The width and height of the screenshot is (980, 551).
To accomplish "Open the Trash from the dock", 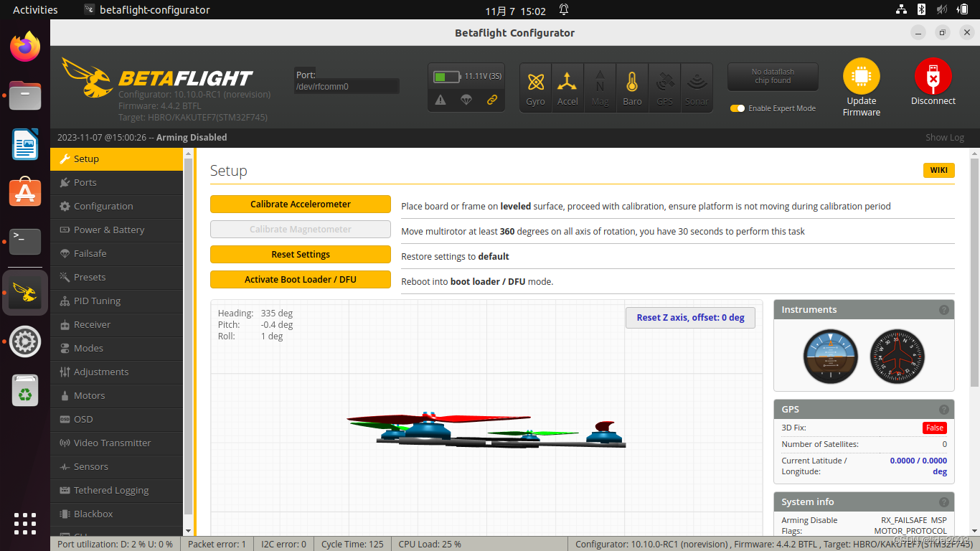I will 25,391.
